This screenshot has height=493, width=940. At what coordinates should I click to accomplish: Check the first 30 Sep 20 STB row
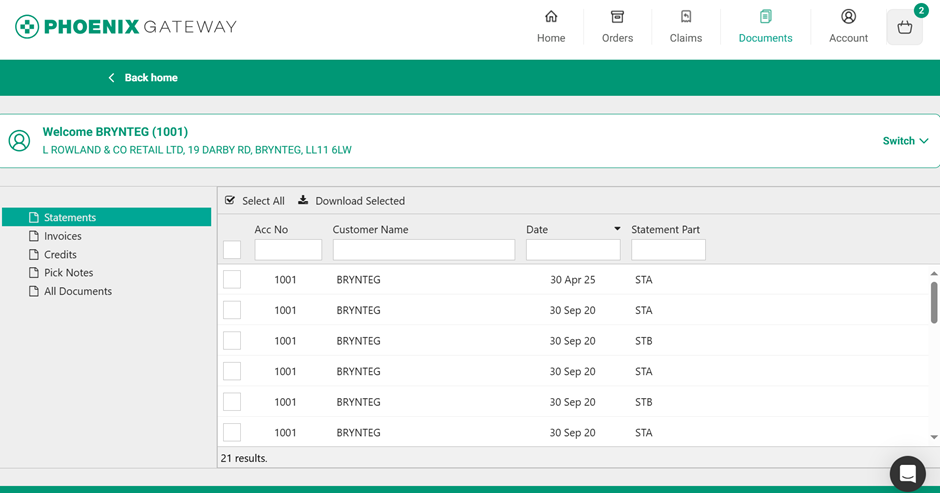coord(232,341)
